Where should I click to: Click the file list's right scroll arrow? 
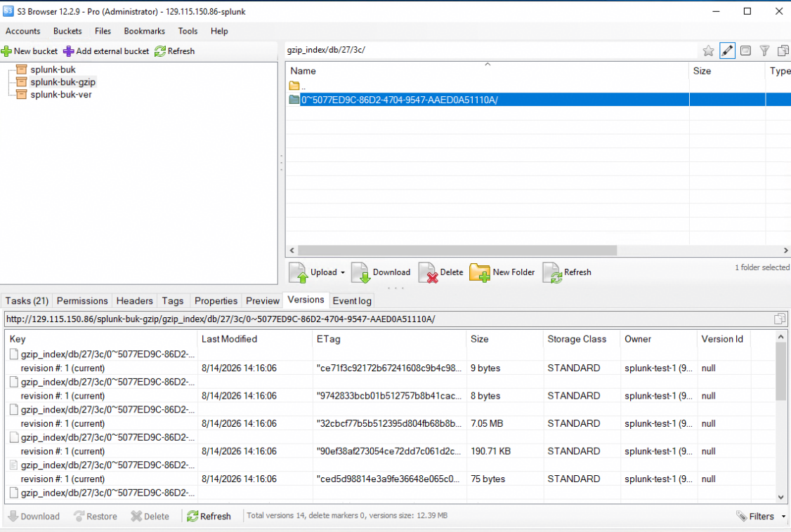pyautogui.click(x=785, y=251)
